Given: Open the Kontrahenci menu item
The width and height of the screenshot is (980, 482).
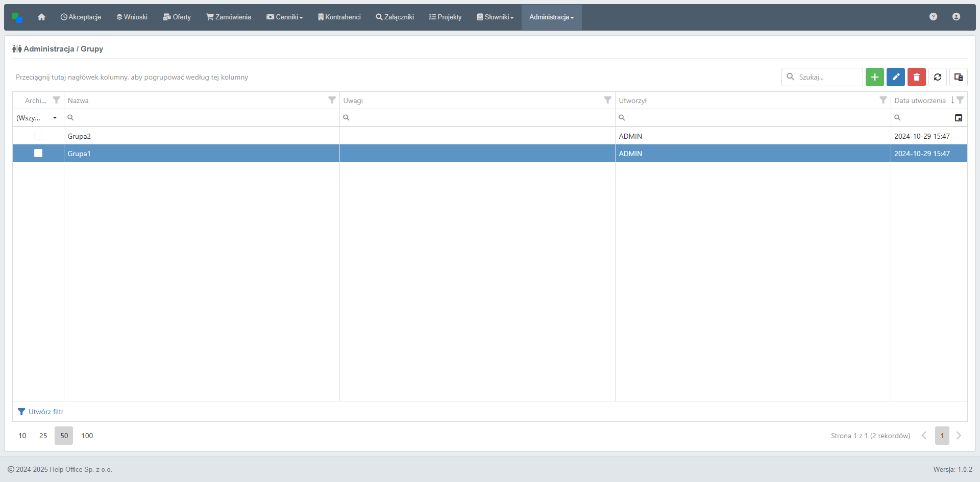Looking at the screenshot, I should (339, 17).
